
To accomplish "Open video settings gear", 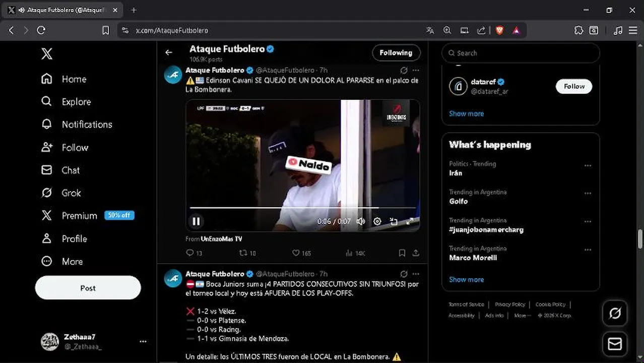I will pyautogui.click(x=377, y=221).
